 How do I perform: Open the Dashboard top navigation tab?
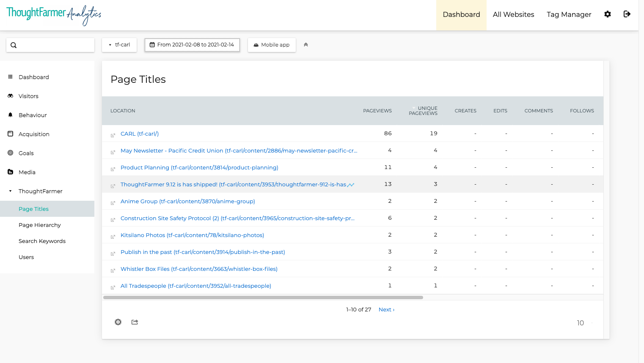461,15
